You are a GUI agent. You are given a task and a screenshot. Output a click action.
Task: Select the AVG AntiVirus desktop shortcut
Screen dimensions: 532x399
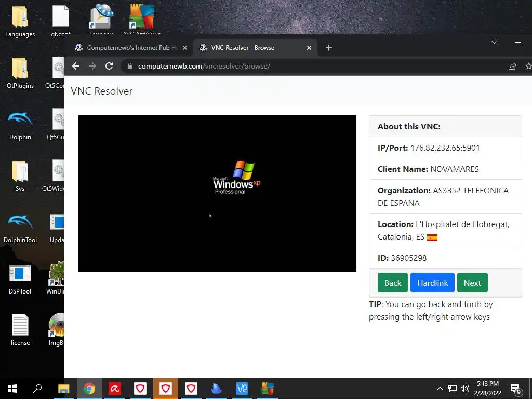(142, 20)
